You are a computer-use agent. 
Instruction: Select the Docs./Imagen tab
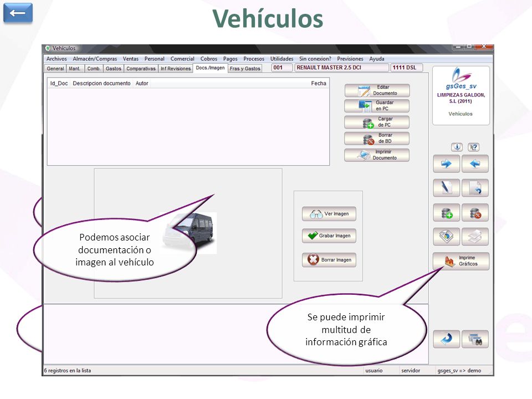coord(211,68)
